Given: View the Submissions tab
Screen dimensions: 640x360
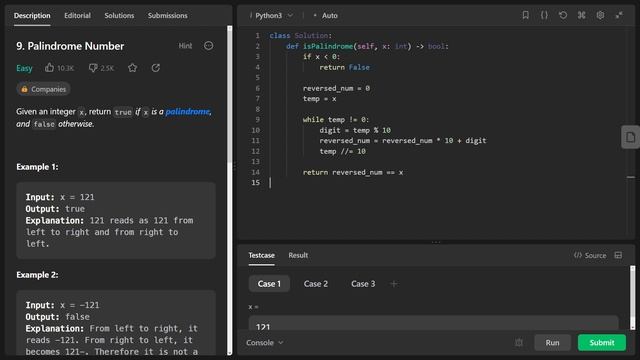Looking at the screenshot, I should coord(167,16).
